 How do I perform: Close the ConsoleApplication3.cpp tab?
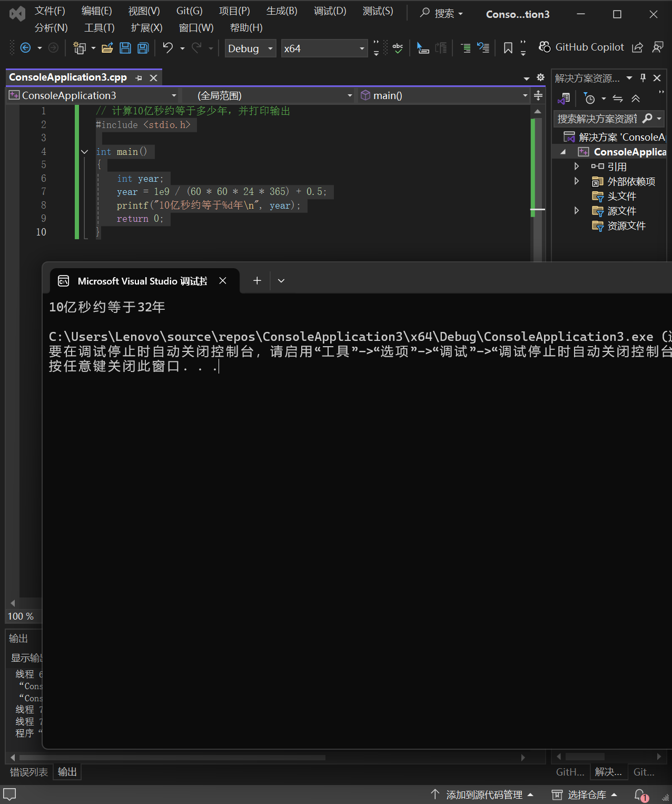point(153,78)
